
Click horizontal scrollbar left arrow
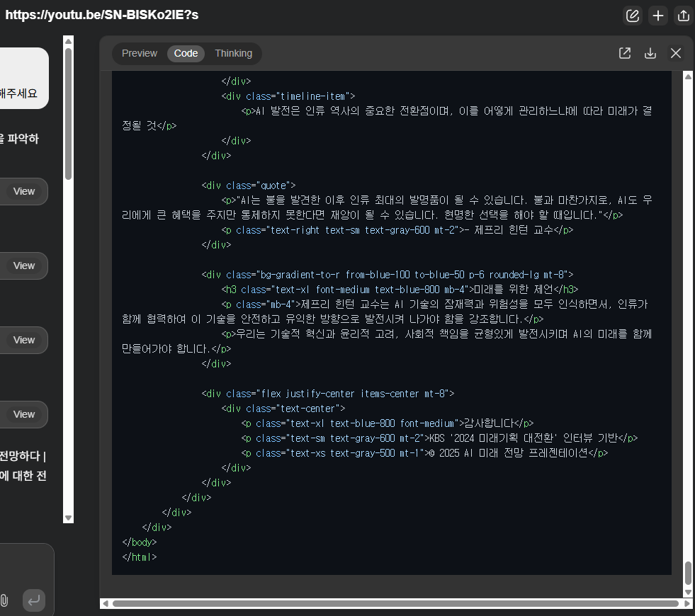click(105, 603)
